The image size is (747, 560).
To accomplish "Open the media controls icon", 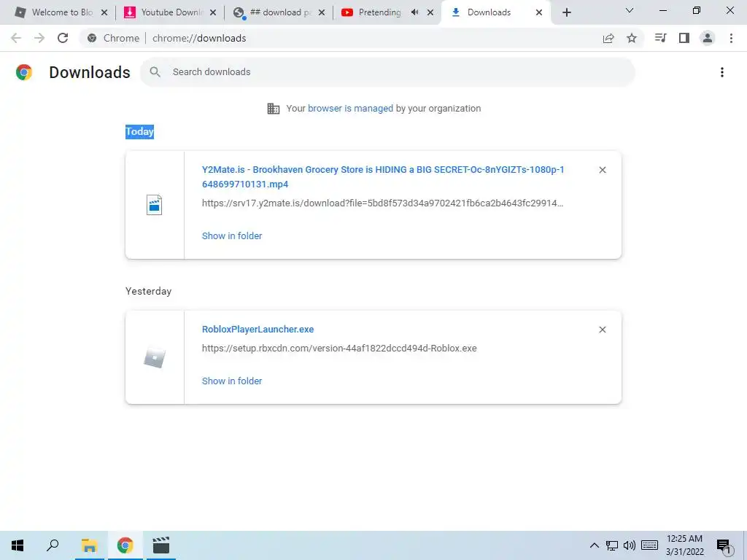I will pos(661,38).
